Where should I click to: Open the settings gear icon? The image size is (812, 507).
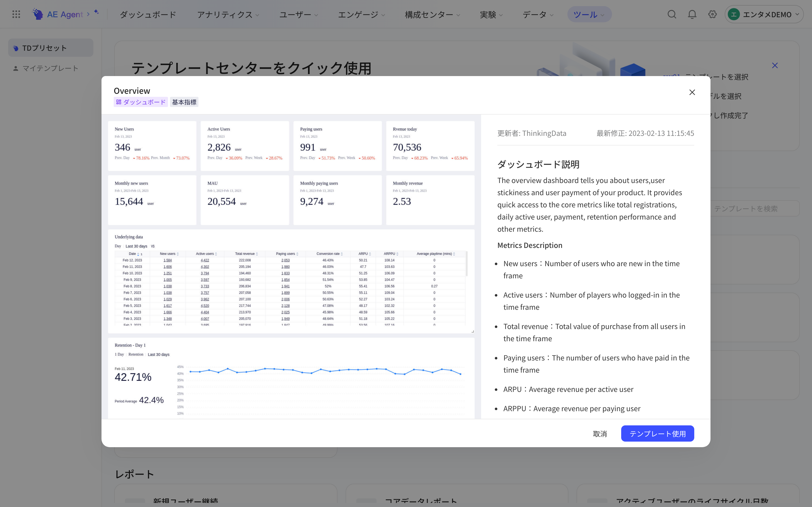[712, 14]
